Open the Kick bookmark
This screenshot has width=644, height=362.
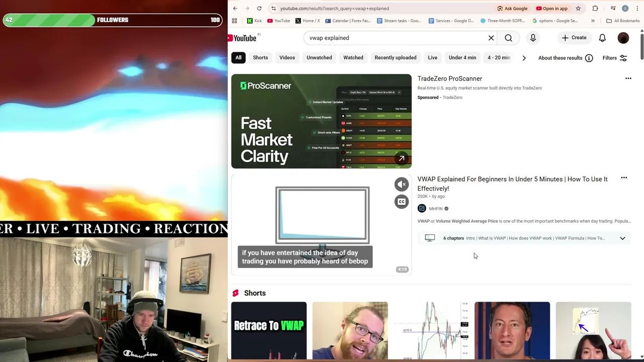tap(255, 21)
